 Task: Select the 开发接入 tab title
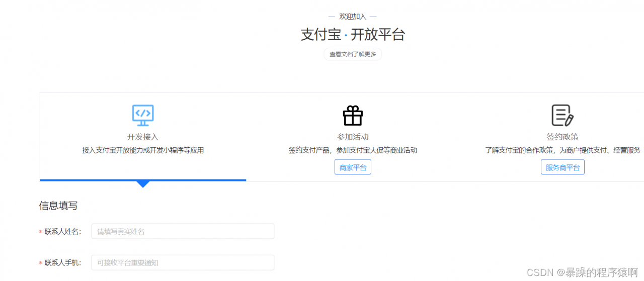[x=143, y=137]
